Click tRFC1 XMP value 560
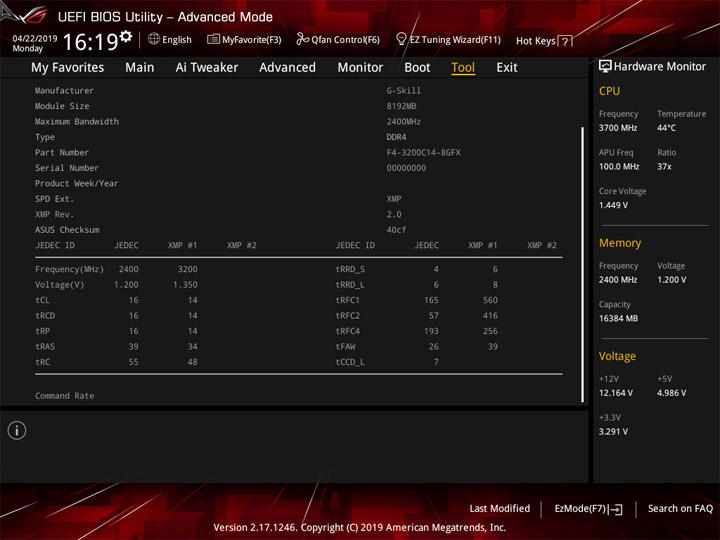 click(x=490, y=300)
